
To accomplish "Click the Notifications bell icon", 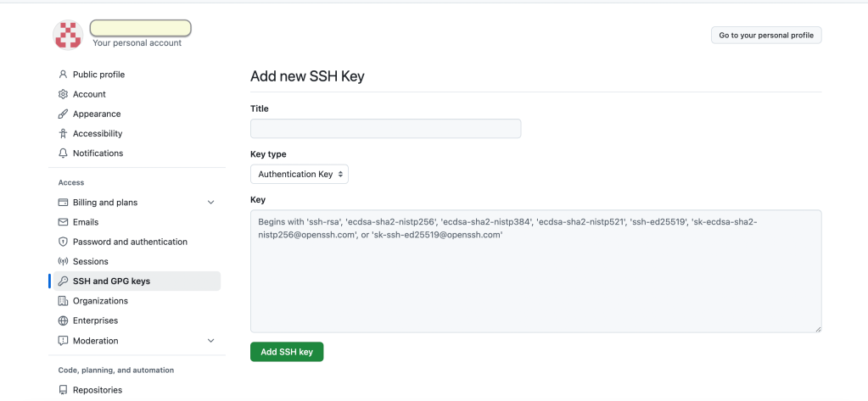I will [x=63, y=153].
